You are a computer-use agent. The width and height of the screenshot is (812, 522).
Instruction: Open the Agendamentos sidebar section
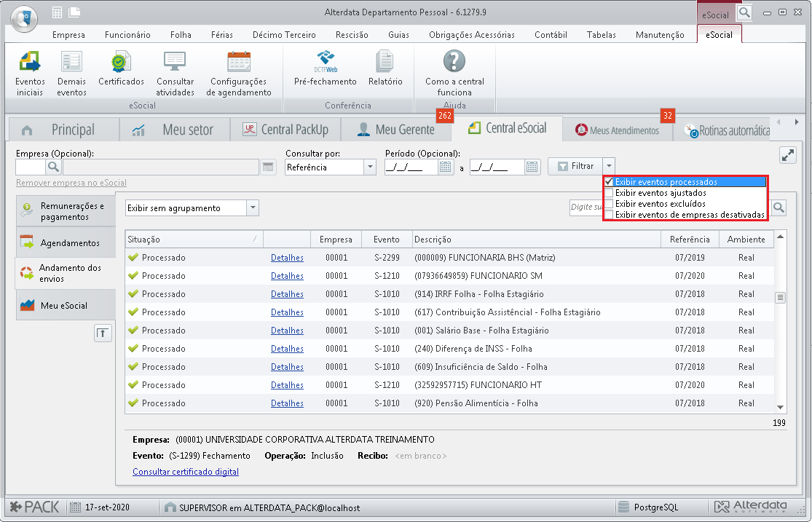pyautogui.click(x=66, y=242)
